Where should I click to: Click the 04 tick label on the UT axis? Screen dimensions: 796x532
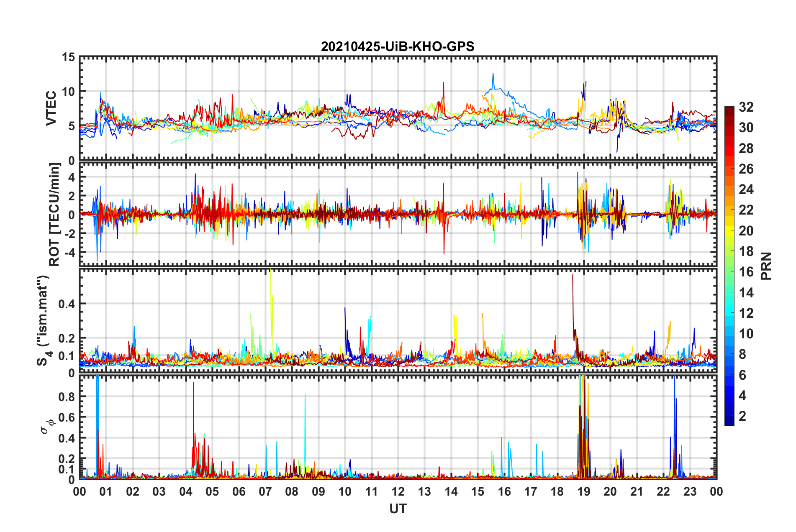point(186,491)
